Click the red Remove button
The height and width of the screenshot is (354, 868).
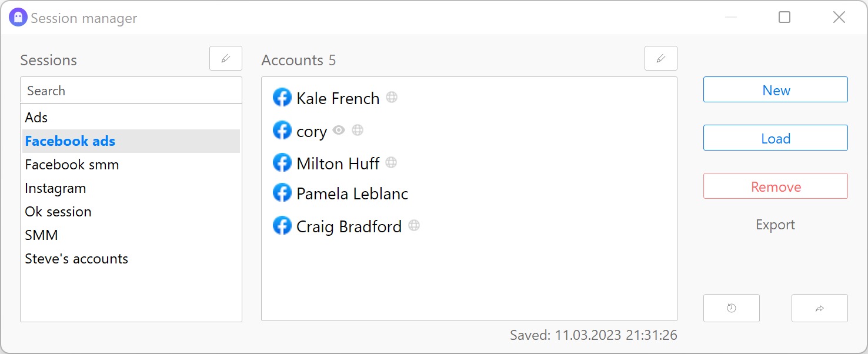tap(776, 186)
